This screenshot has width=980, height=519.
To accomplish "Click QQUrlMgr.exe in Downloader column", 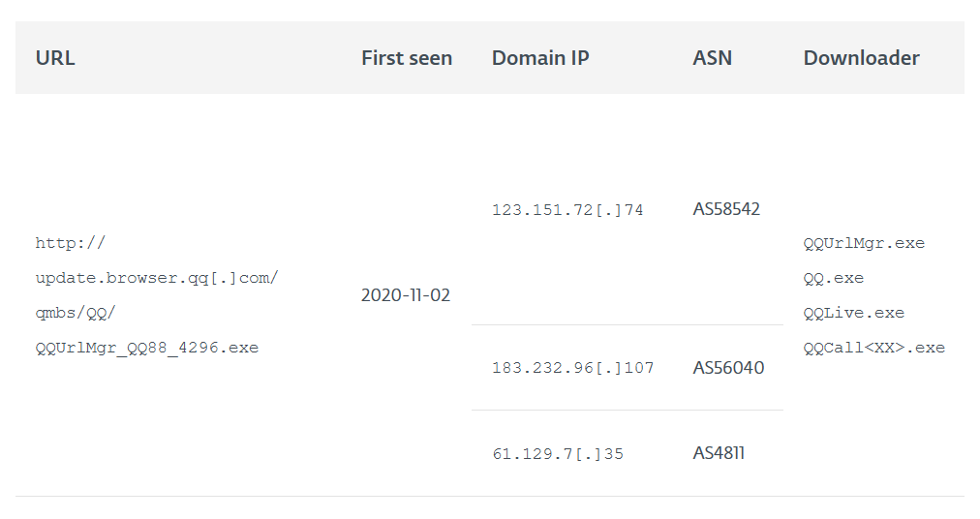I will click(x=864, y=243).
